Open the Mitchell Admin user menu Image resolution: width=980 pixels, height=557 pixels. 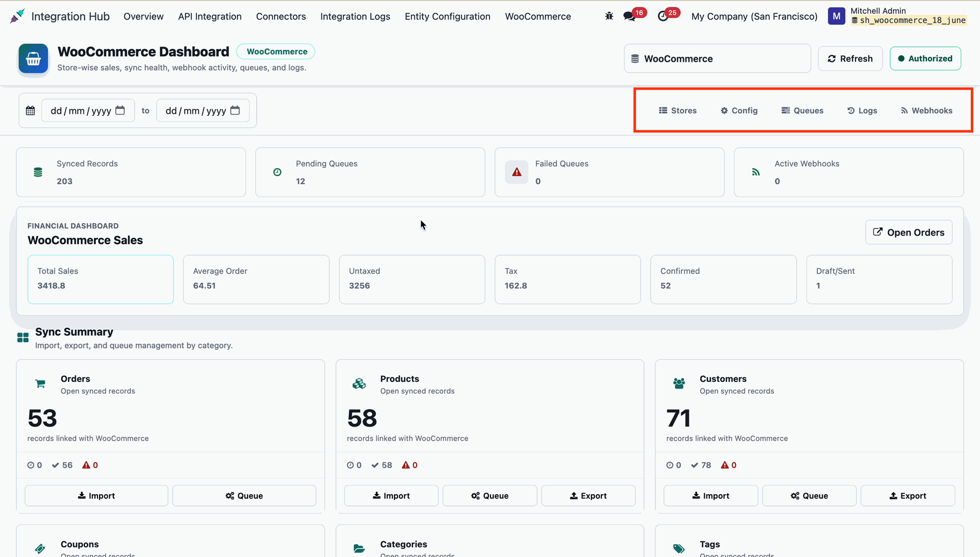(x=897, y=16)
